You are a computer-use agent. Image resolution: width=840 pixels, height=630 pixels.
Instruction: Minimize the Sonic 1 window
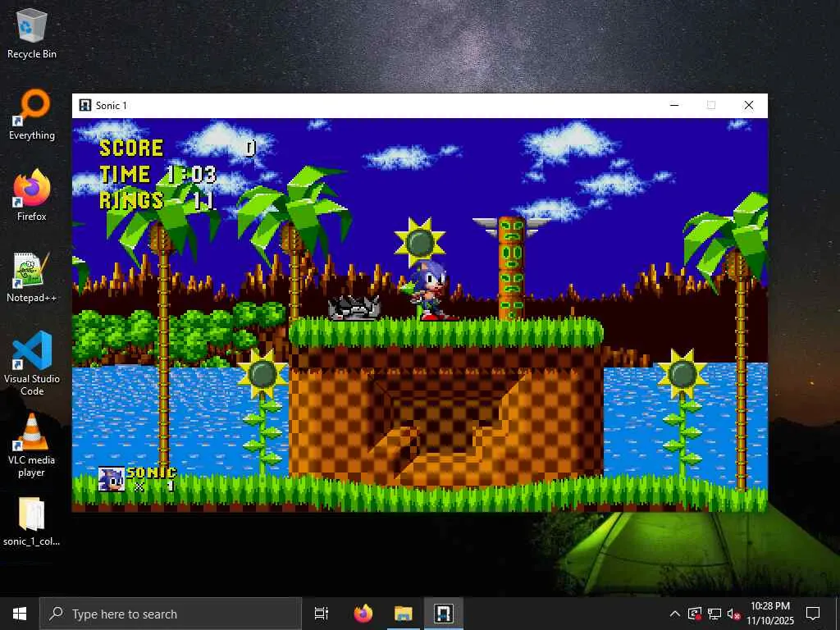[674, 105]
